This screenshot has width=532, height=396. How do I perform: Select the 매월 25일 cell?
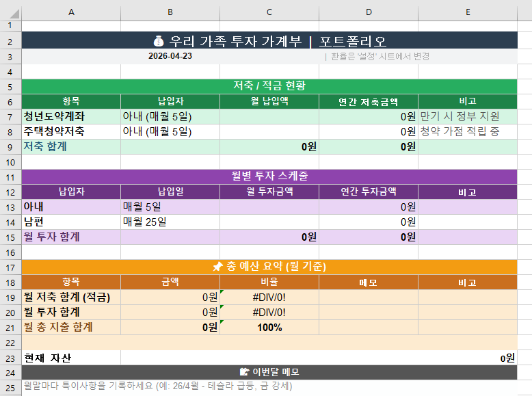click(x=170, y=222)
